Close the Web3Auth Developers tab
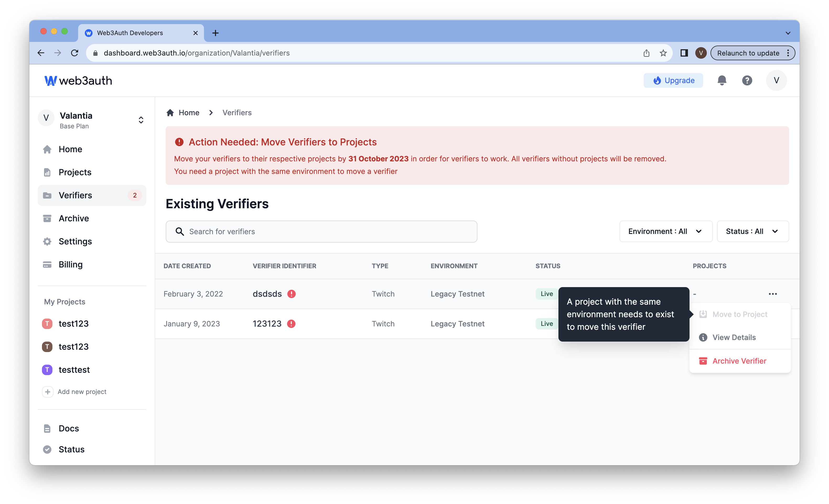829x504 pixels. click(195, 33)
